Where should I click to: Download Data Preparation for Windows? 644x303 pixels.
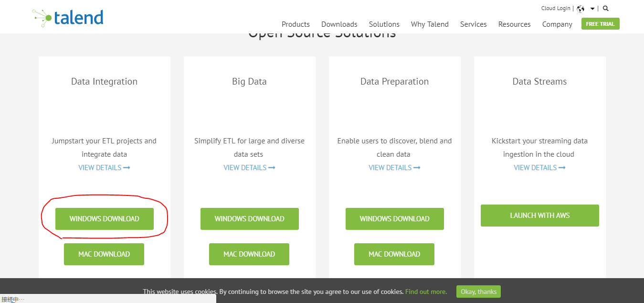[x=395, y=219]
